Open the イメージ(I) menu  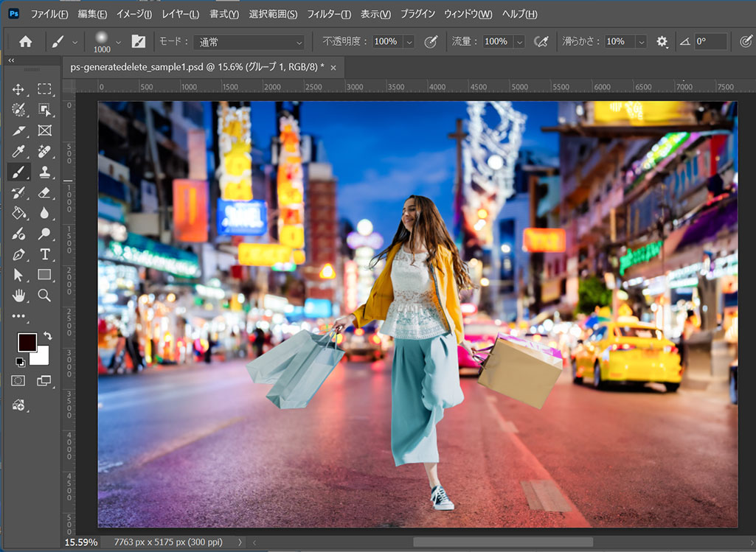click(x=134, y=14)
